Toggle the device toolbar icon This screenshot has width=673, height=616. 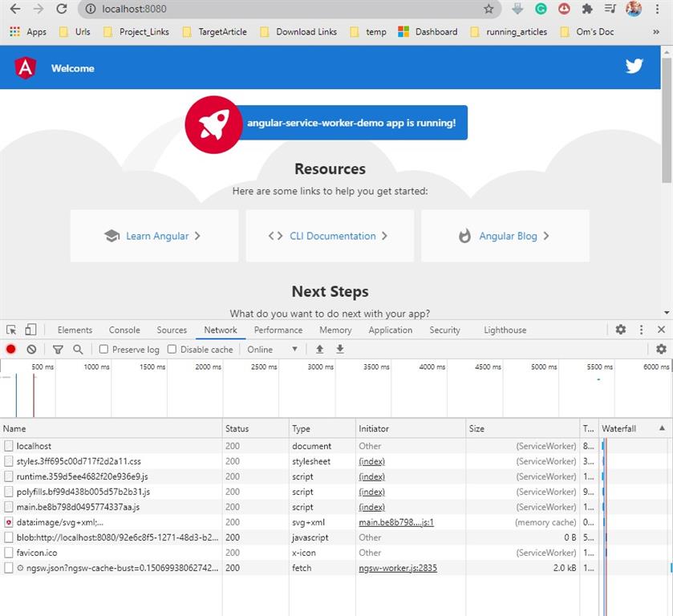(x=30, y=330)
